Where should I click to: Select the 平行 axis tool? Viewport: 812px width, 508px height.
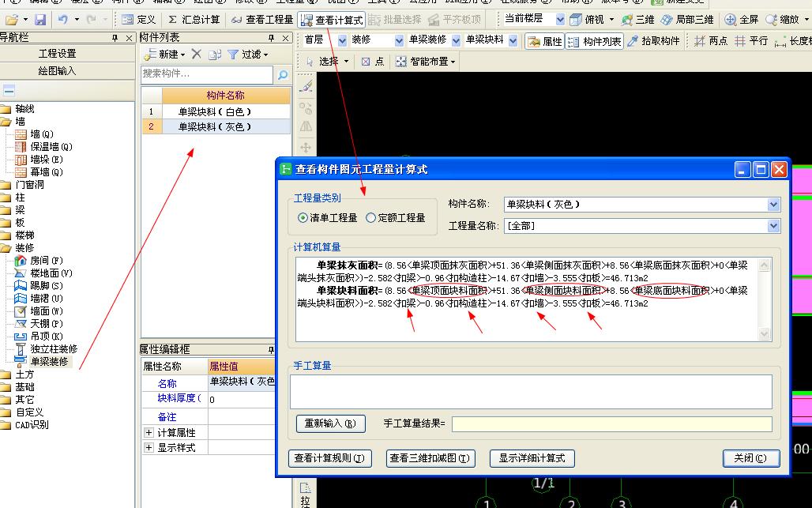pos(751,41)
